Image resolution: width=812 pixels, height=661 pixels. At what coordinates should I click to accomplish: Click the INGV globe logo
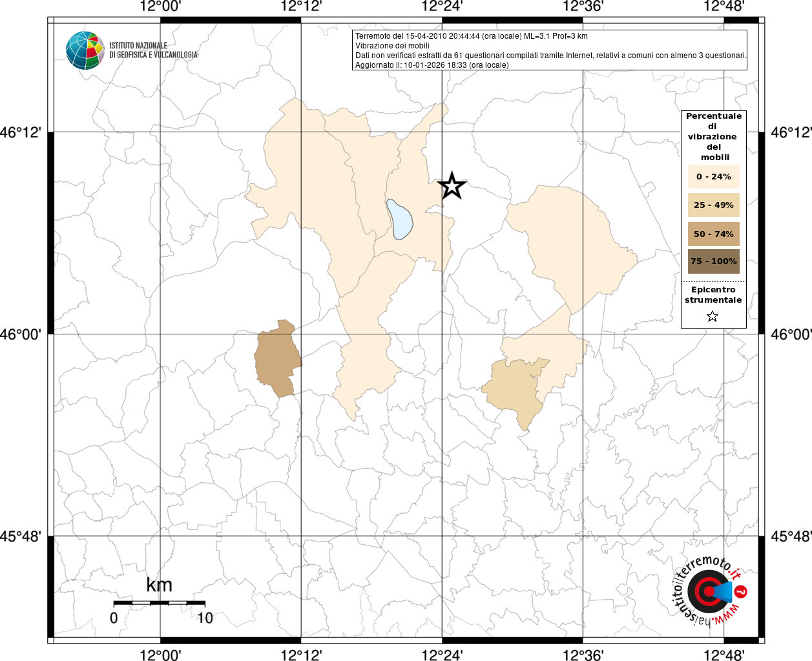point(85,50)
